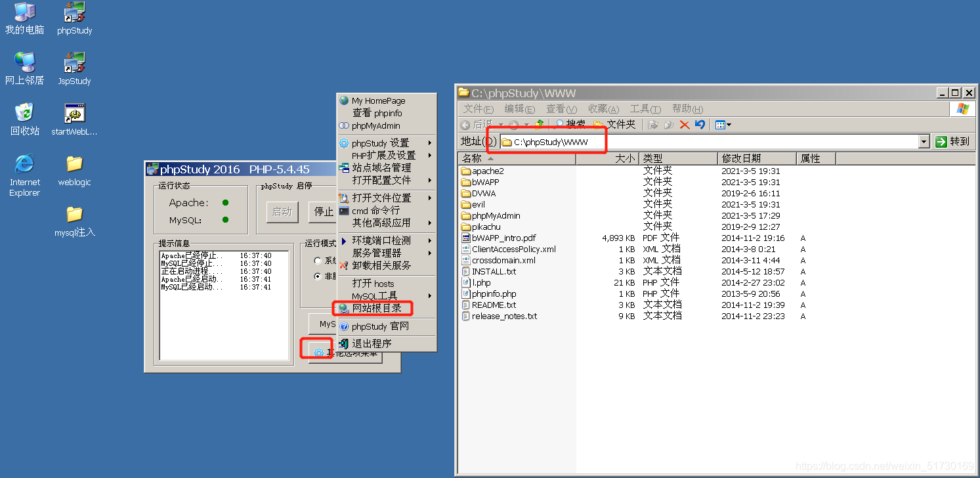Select the startWebL... desktop shortcut

74,119
